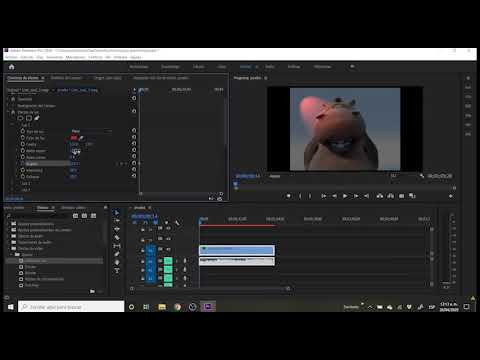Mark Out point in Program monitor
The image size is (480, 360).
pyautogui.click(x=310, y=196)
